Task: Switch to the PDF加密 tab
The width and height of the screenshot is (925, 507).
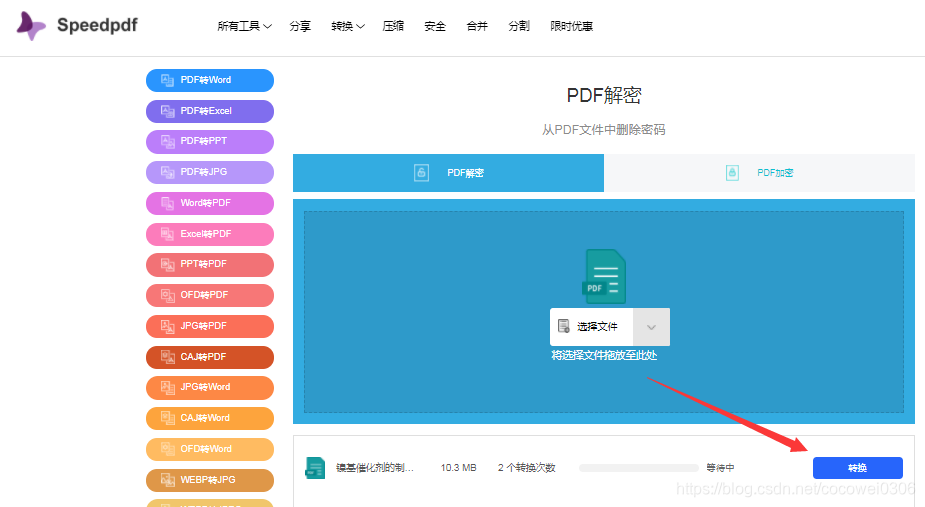Action: pyautogui.click(x=759, y=173)
